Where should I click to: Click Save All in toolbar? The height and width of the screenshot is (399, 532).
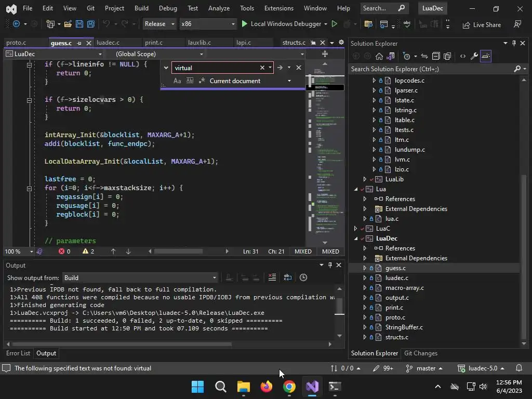tap(90, 24)
